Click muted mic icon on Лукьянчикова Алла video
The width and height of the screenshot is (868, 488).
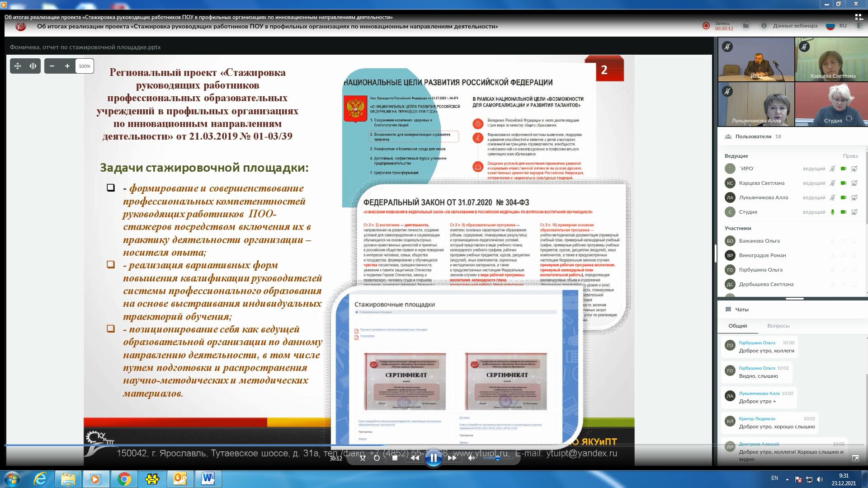coord(727,91)
